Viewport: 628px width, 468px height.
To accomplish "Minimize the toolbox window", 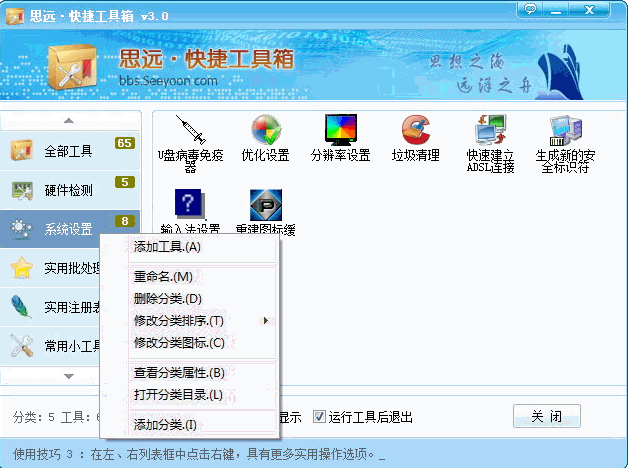I will pos(556,10).
